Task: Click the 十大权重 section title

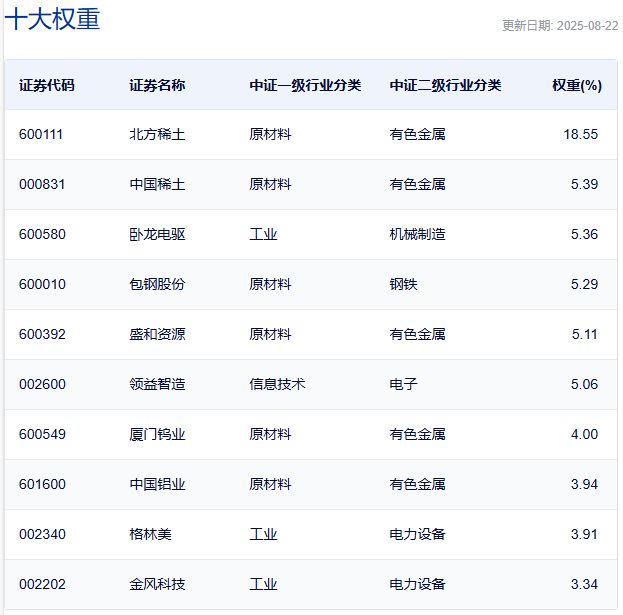Action: click(x=52, y=19)
